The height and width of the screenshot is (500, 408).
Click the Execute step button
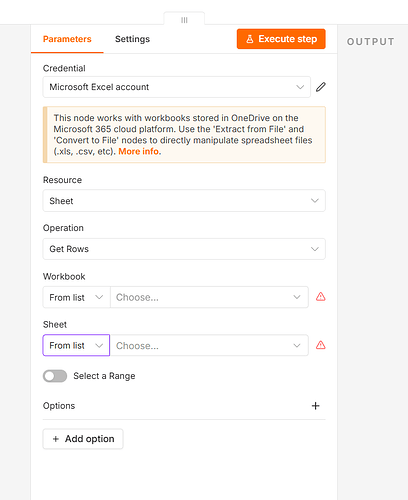[281, 39]
